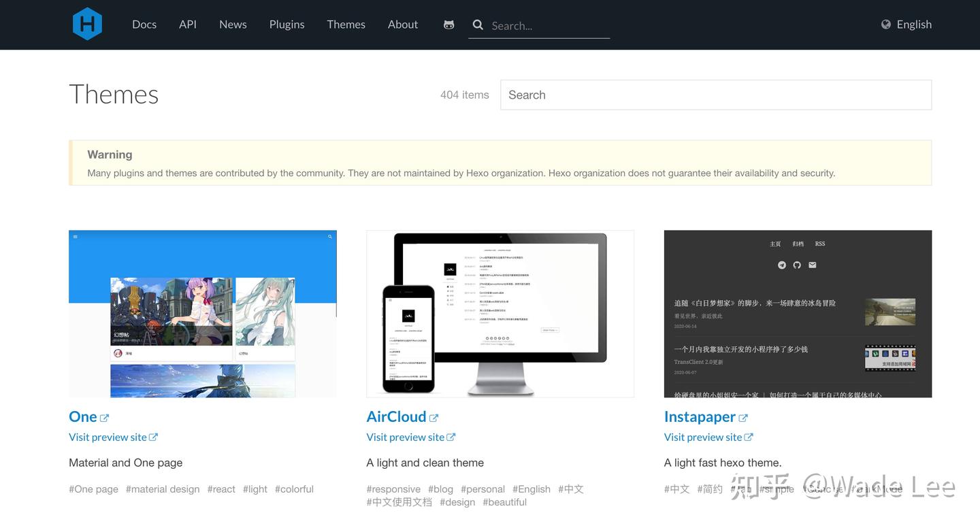Click the GitHub icon in Instapaper's preview image
Image resolution: width=980 pixels, height=526 pixels.
coord(796,265)
